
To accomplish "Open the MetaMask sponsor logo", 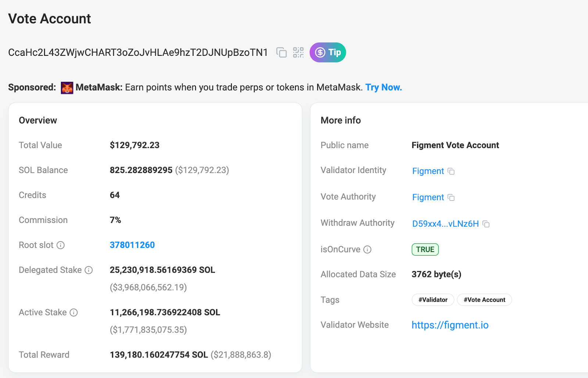I will click(67, 88).
